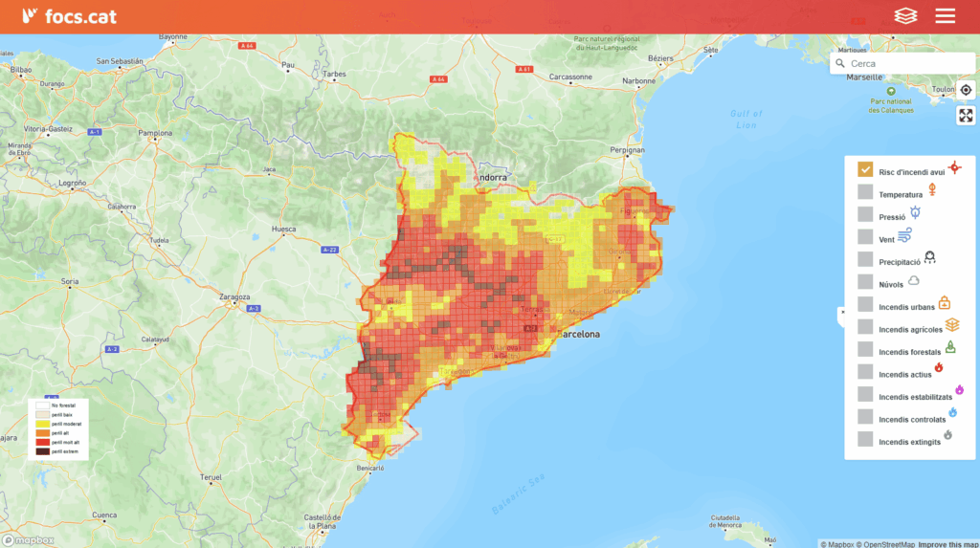Click the Perpignan city label
This screenshot has width=980, height=548.
(x=627, y=150)
